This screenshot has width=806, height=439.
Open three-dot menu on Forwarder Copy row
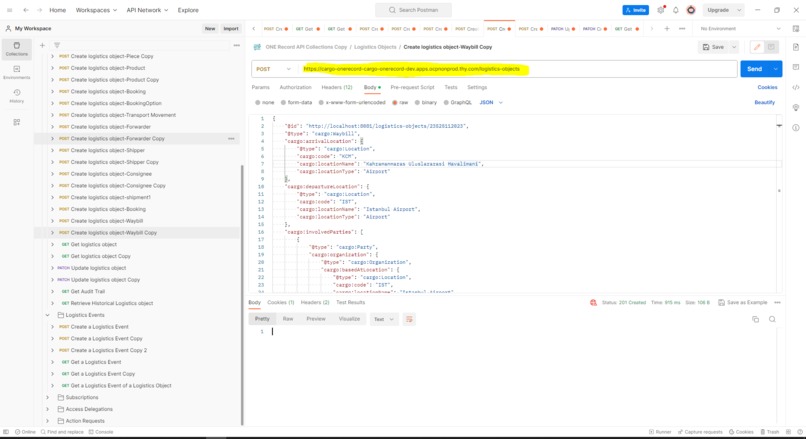[231, 138]
